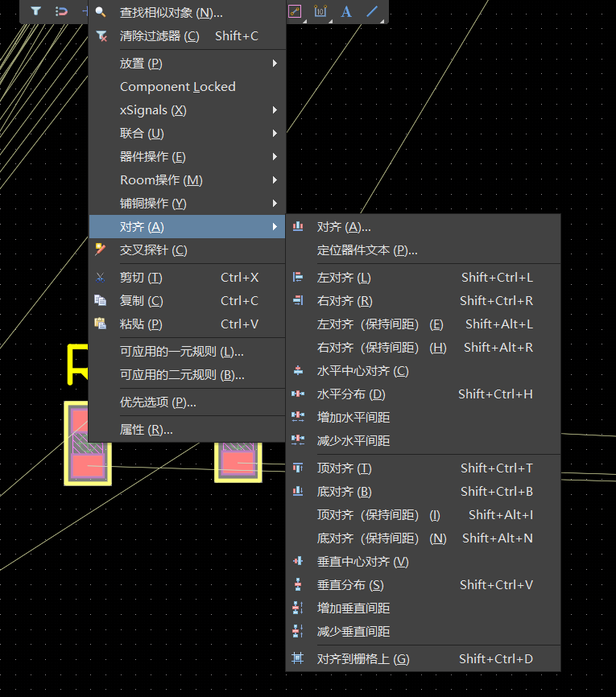This screenshot has height=697, width=616.
Task: Expand the Room操作 (M) submenu arrow
Action: point(275,180)
